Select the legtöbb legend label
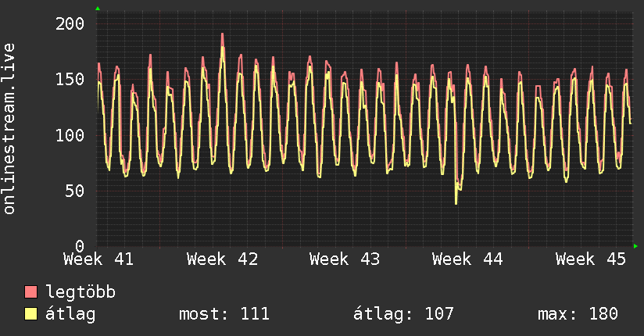Screen dimensions: 644x336 click(x=80, y=292)
